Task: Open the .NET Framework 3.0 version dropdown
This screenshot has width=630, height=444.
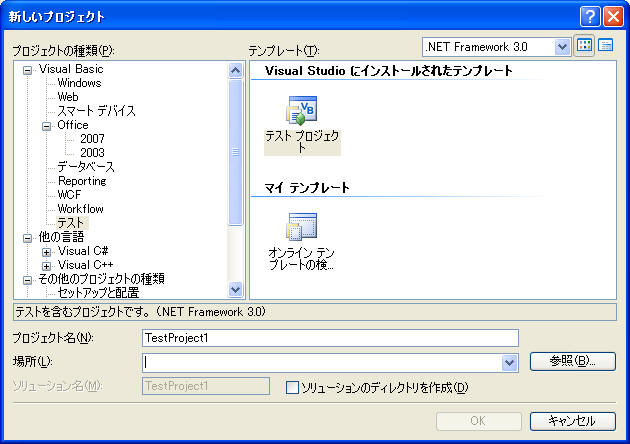Action: (562, 47)
